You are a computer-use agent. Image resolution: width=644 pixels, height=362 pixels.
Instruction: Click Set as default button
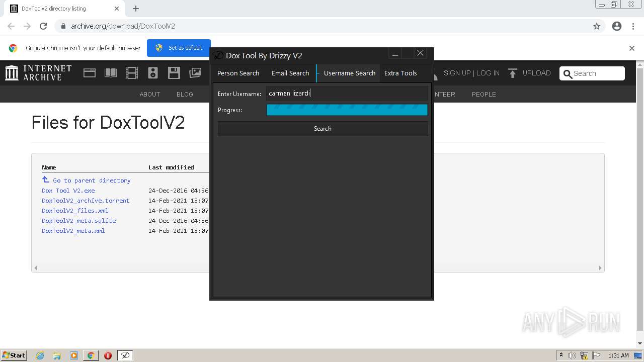179,48
